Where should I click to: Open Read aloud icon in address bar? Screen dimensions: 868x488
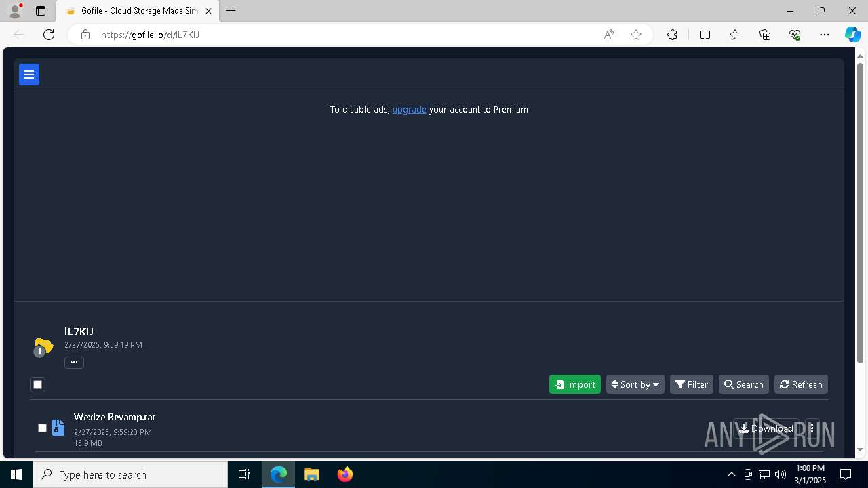coord(609,35)
